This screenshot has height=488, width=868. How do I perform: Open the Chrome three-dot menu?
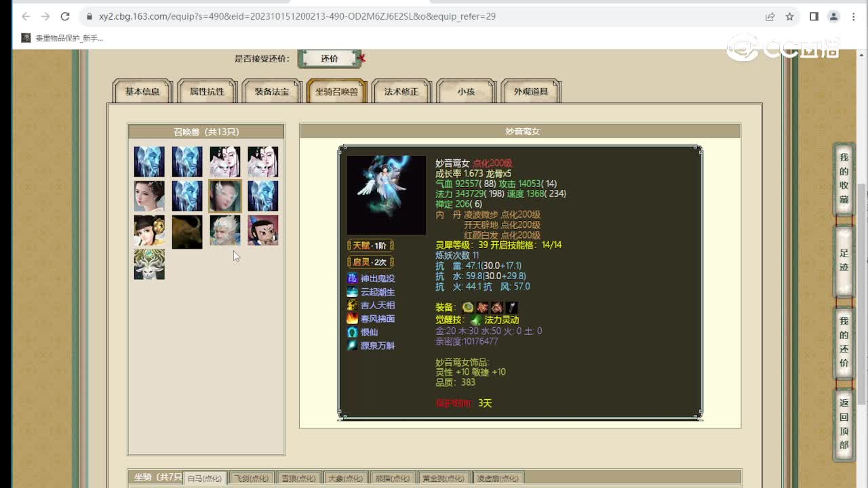[x=854, y=16]
